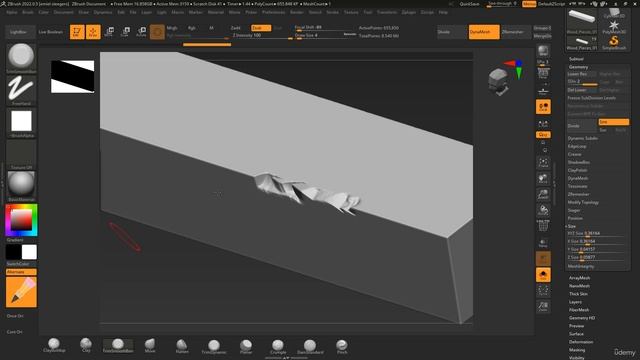Viewport: 640px width, 360px height.
Task: Select the DamStandard brush in bottom shelf
Action: [x=310, y=346]
